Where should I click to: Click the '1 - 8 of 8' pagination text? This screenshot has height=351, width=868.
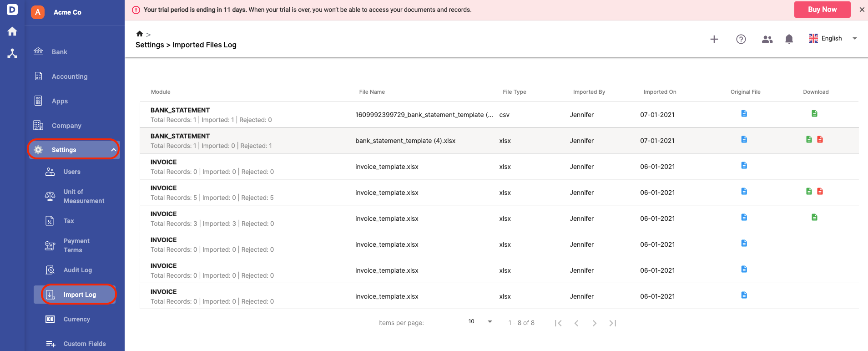coord(521,323)
